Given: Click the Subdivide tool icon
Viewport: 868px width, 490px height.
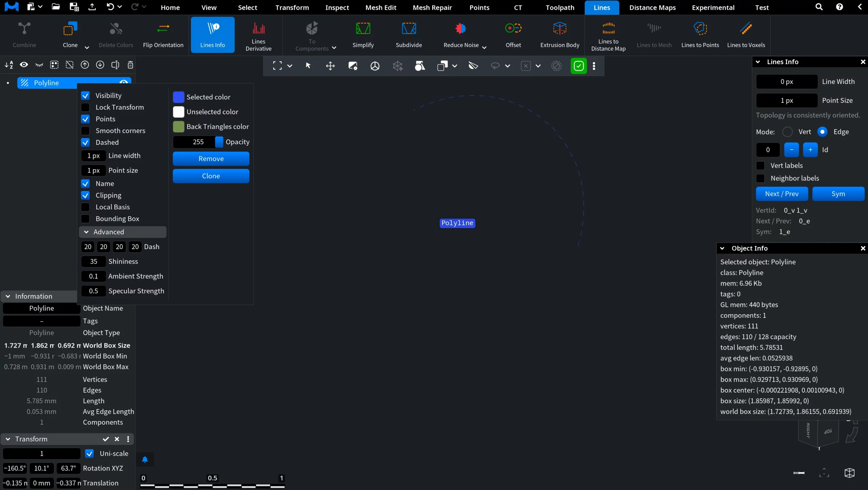Looking at the screenshot, I should pyautogui.click(x=409, y=29).
